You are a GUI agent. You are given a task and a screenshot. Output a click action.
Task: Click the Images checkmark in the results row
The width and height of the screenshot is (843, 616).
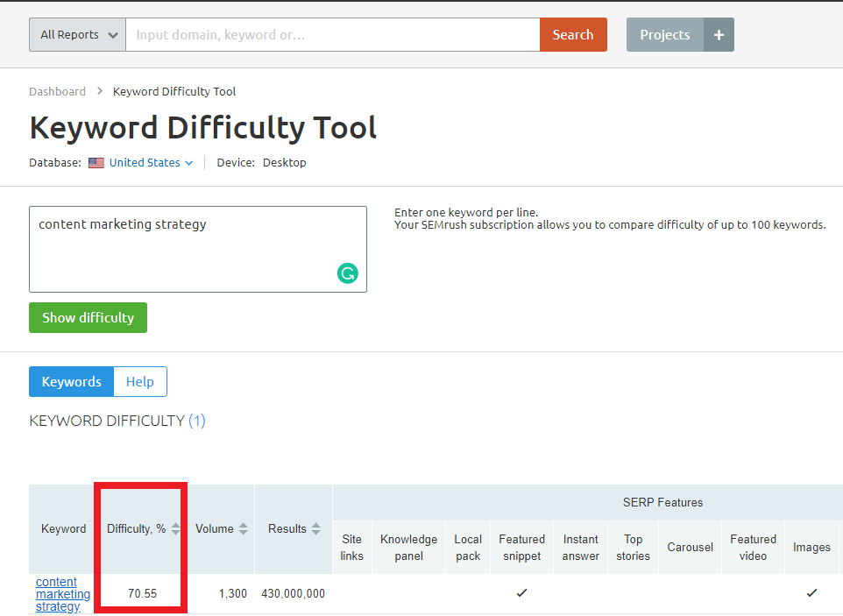click(811, 592)
